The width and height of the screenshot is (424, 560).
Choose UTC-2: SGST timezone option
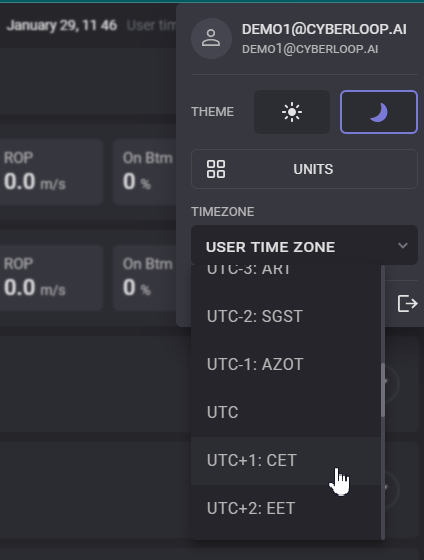[x=286, y=316]
